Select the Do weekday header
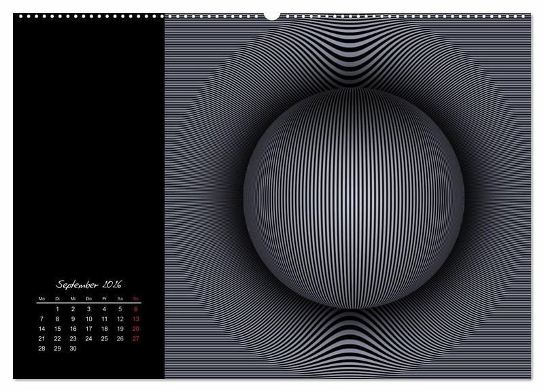This screenshot has height=392, width=544. (x=89, y=299)
